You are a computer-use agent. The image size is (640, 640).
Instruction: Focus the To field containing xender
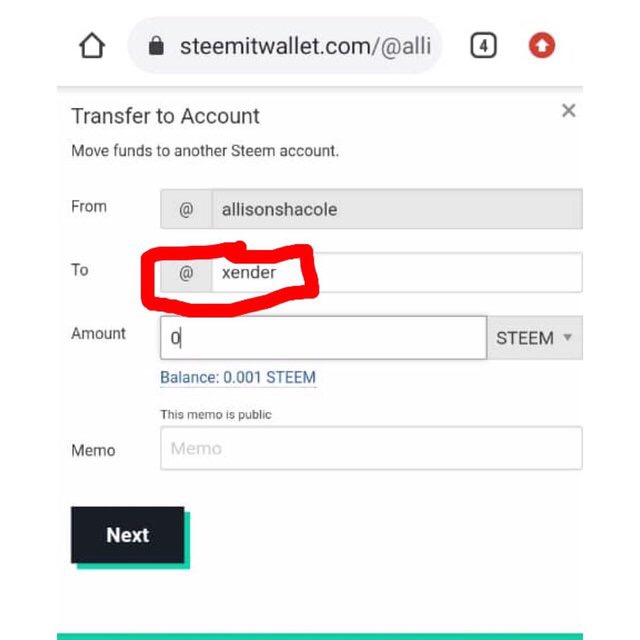[x=397, y=273]
